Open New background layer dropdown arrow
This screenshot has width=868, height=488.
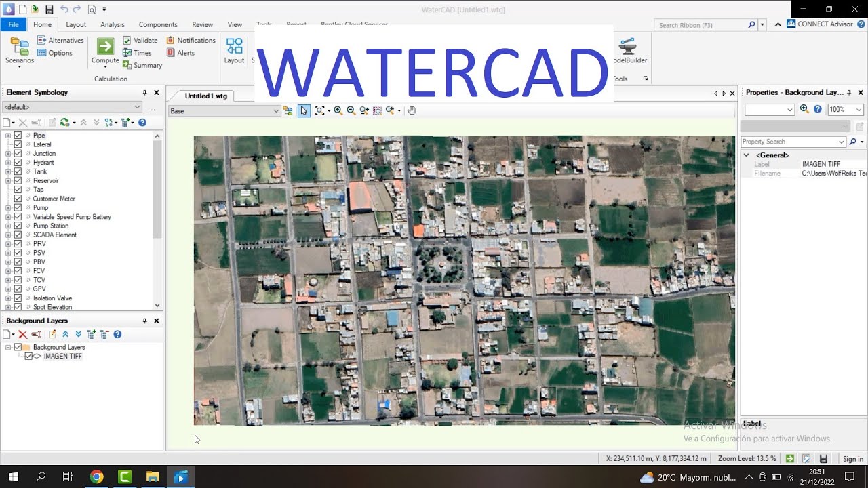(13, 334)
